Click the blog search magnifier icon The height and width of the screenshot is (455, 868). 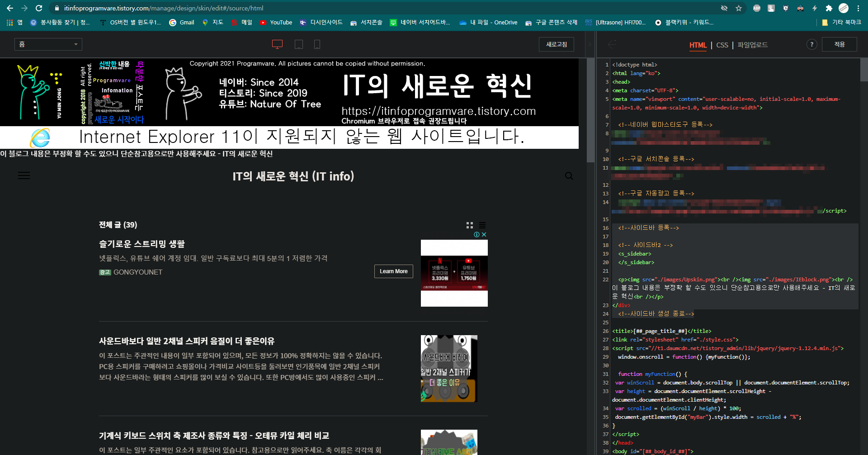[569, 176]
